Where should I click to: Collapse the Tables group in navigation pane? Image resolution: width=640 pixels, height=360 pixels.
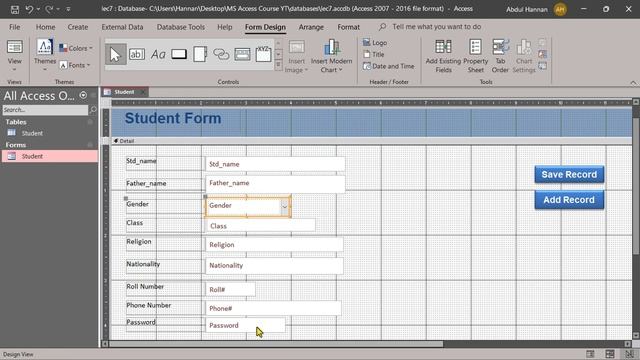coord(90,122)
